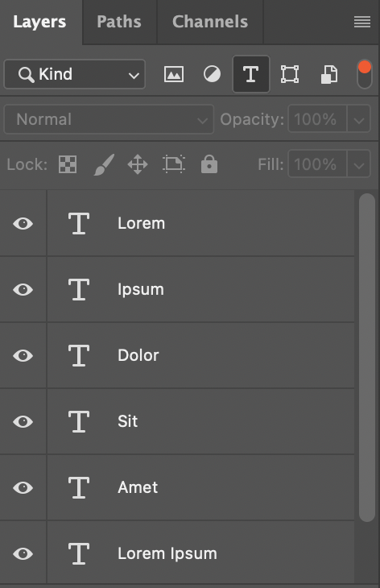Screen dimensions: 380x588
Task: Expand the Opacity slider arrow
Action: click(358, 119)
